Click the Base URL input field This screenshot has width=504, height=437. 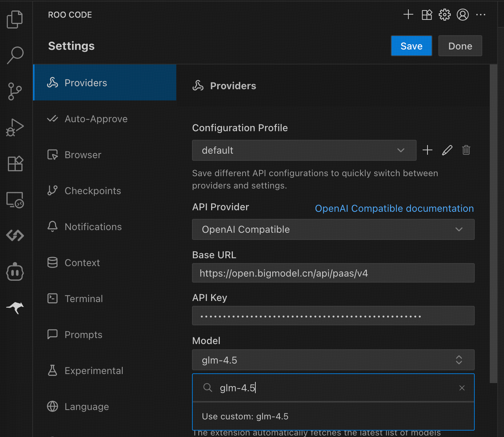(333, 273)
